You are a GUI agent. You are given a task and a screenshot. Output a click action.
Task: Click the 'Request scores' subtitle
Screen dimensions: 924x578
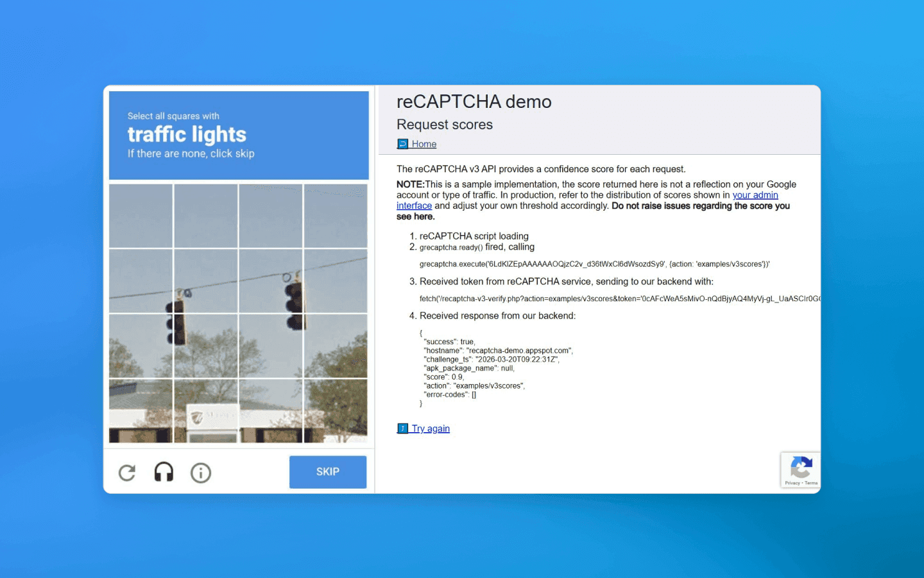445,125
